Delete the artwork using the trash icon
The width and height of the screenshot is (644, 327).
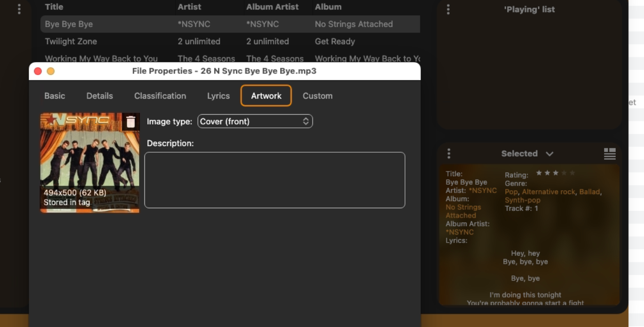131,122
